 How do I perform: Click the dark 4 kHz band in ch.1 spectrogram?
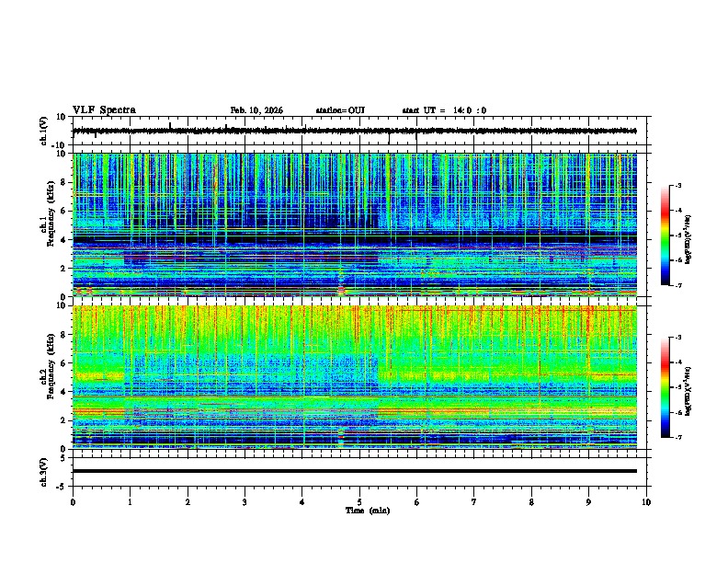point(355,239)
